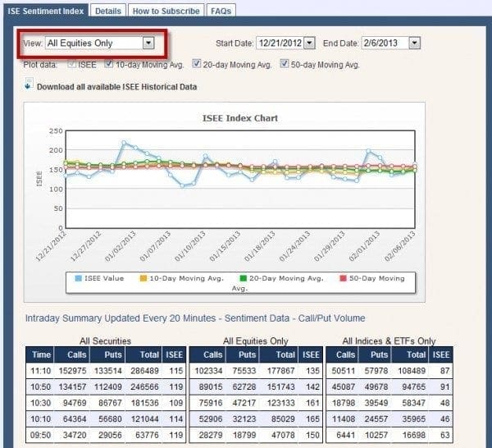
Task: Click the ISEE Index Chart title
Action: click(239, 118)
